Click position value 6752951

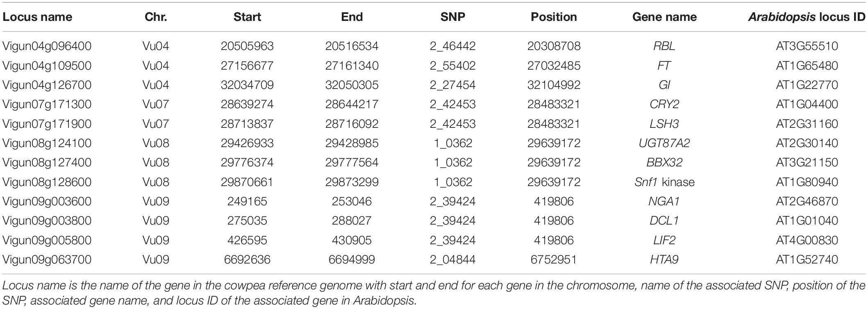coord(554,259)
